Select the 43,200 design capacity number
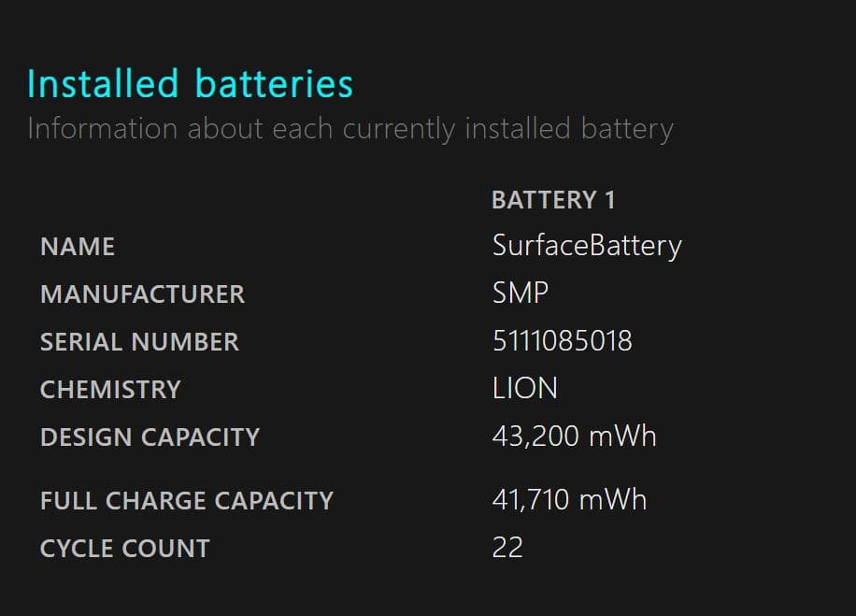The width and height of the screenshot is (856, 616). 531,437
